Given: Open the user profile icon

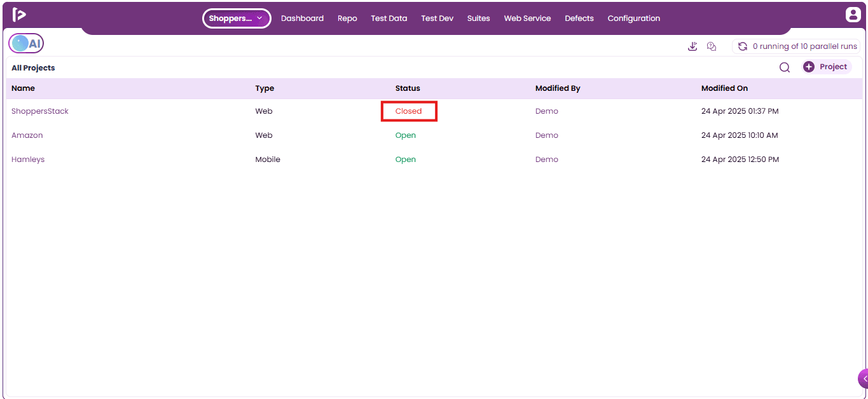Looking at the screenshot, I should tap(853, 15).
